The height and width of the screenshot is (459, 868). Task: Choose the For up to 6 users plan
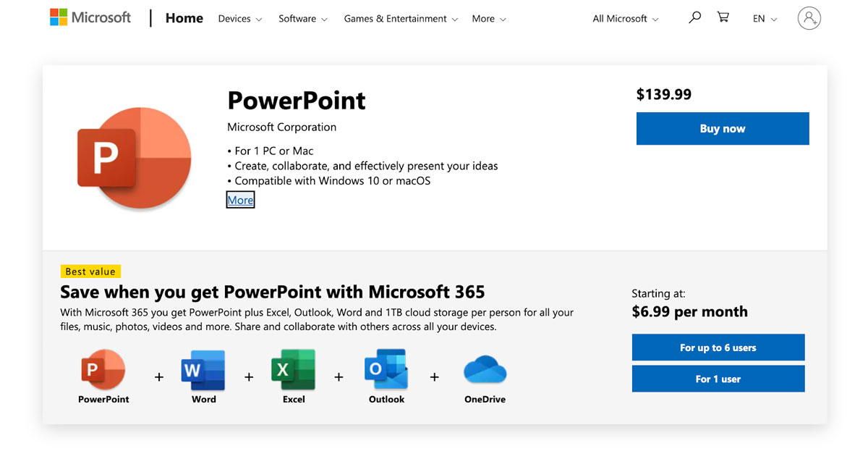(718, 348)
